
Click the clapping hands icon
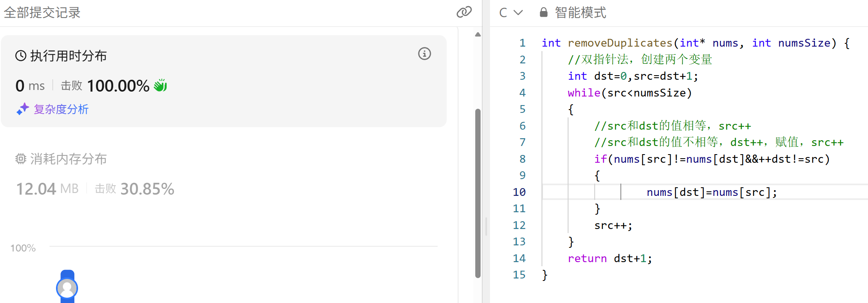click(161, 85)
